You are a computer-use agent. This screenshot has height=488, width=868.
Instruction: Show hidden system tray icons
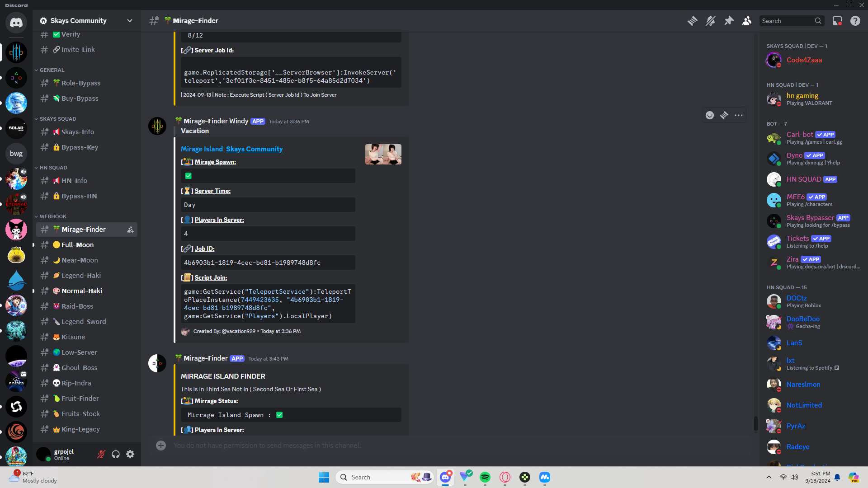(x=769, y=477)
